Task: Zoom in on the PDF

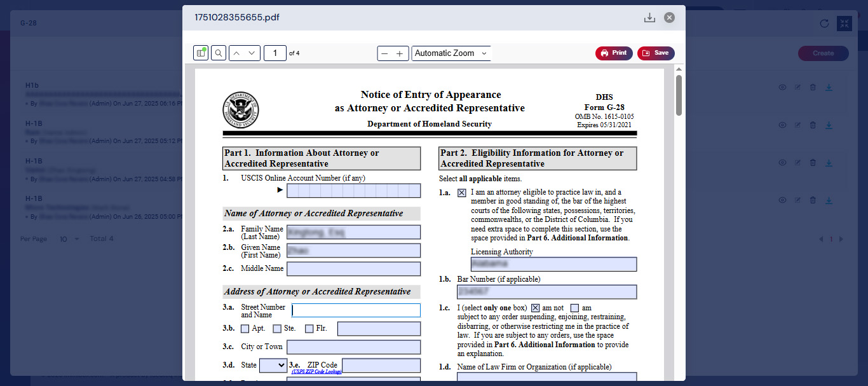Action: tap(400, 53)
